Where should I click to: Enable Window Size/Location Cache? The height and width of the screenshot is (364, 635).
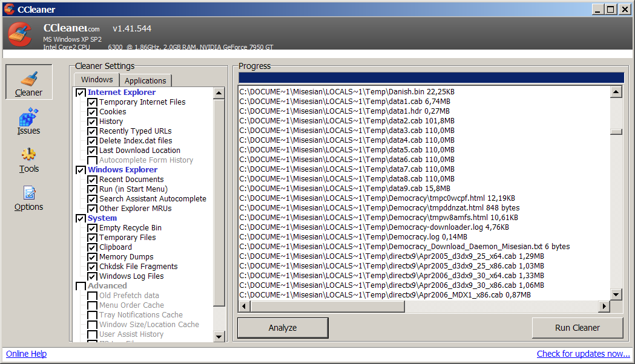93,325
